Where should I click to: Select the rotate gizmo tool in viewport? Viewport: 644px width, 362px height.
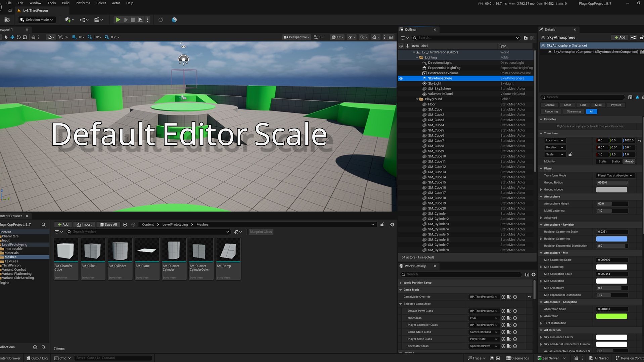[x=18, y=37]
